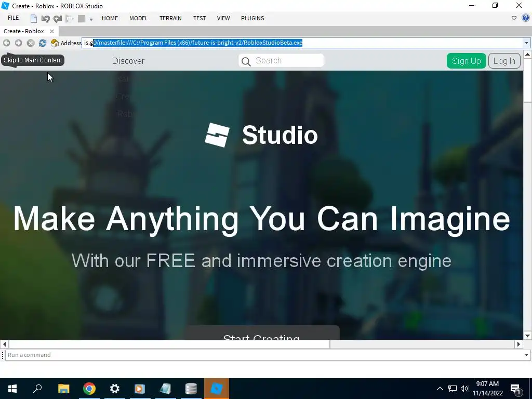Open the notification center icon
The height and width of the screenshot is (399, 532).
pyautogui.click(x=516, y=389)
